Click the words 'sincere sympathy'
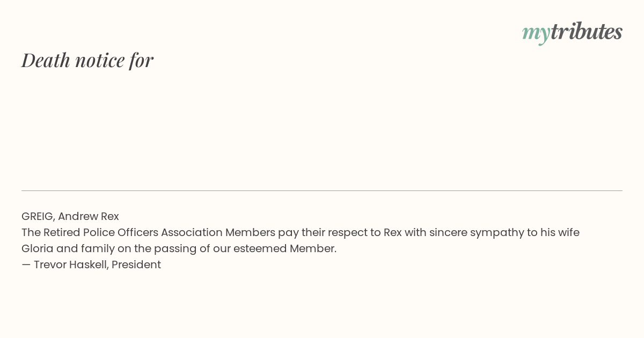644x338 pixels. [x=473, y=232]
